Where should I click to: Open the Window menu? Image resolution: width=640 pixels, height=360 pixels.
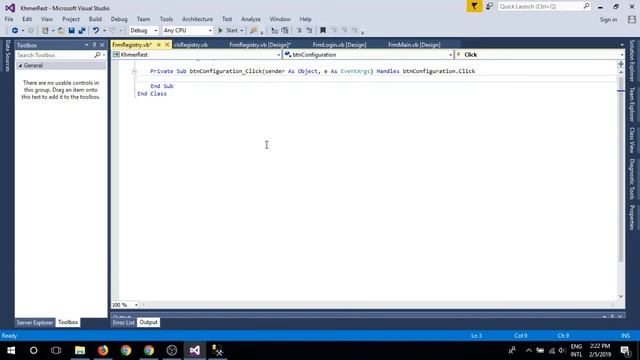(280, 19)
